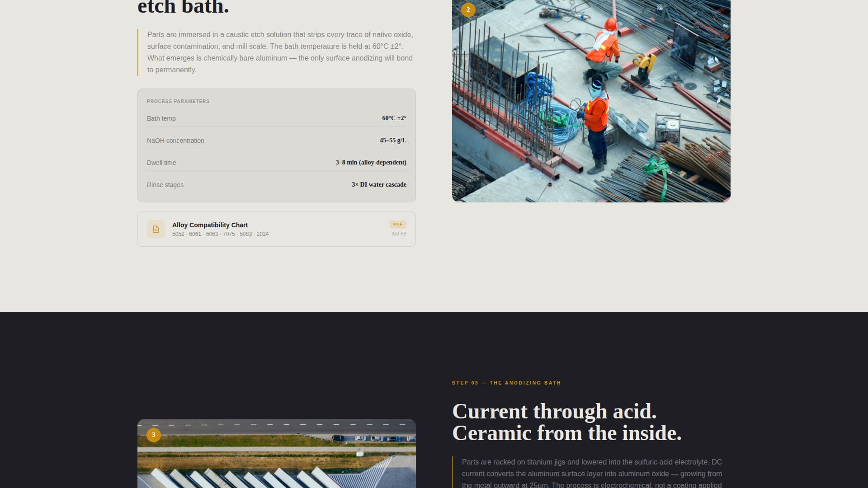868x488 pixels.
Task: Click the 45–55 g/L concentration value
Action: tap(392, 140)
